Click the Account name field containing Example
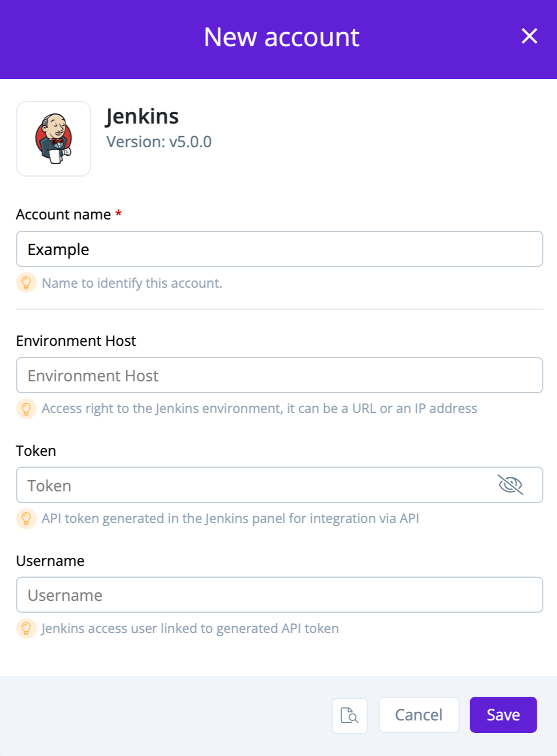 (x=279, y=249)
